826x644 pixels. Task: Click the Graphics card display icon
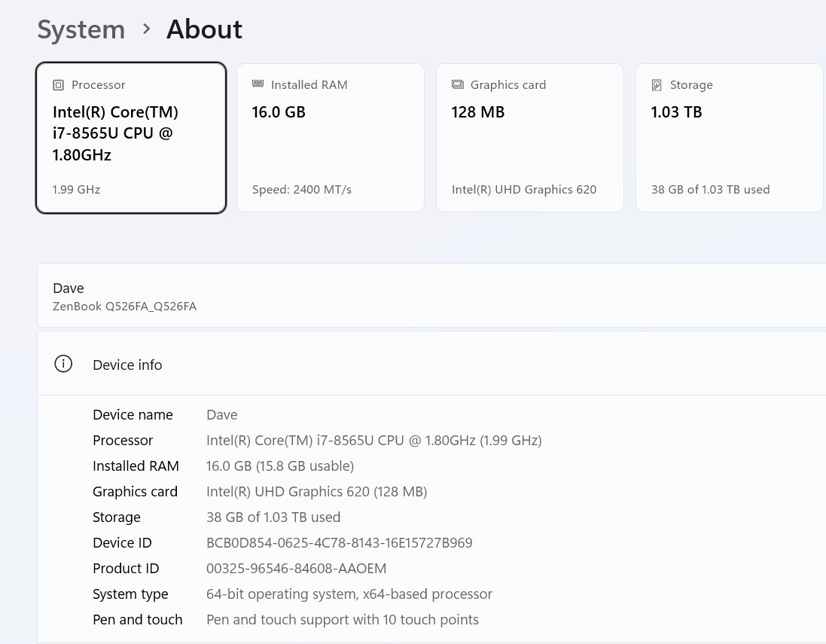(x=458, y=84)
